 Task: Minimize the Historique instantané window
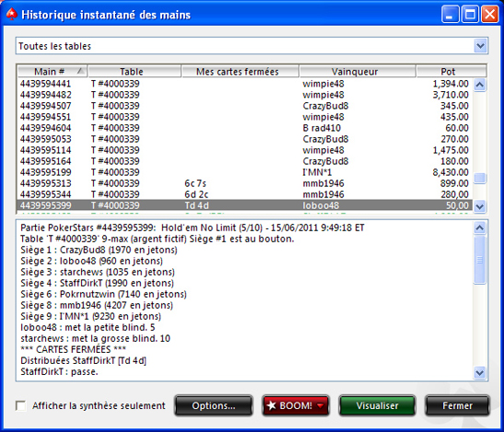pyautogui.click(x=450, y=14)
